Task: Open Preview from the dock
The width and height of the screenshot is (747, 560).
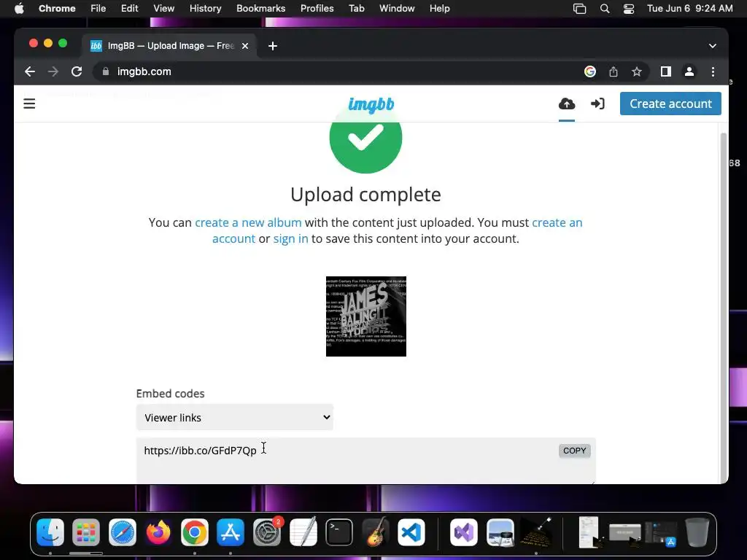Action: click(x=500, y=532)
